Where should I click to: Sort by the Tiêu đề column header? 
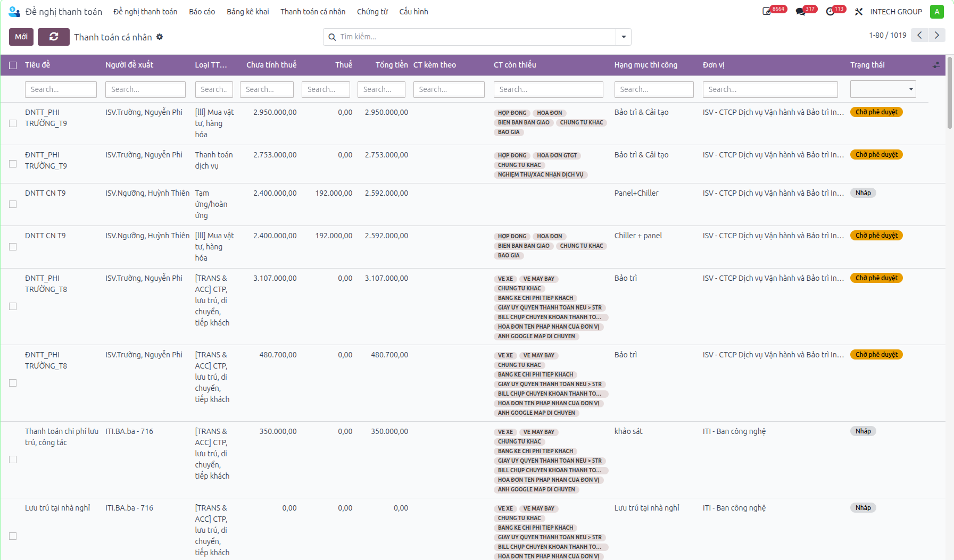pos(37,65)
